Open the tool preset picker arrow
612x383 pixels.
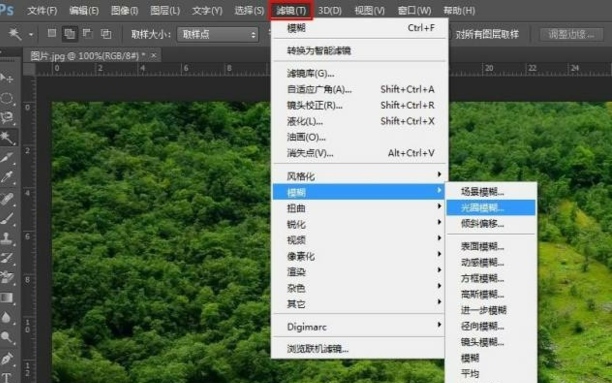pos(31,34)
